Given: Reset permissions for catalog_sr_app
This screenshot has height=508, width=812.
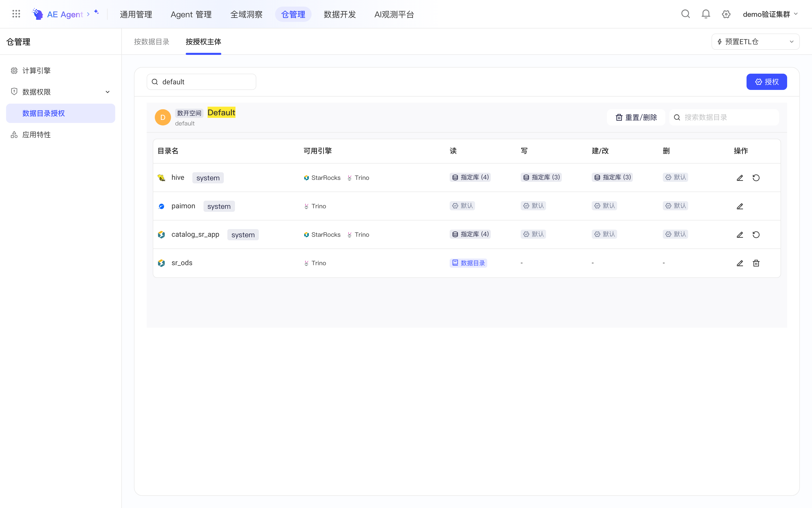Looking at the screenshot, I should [x=756, y=234].
